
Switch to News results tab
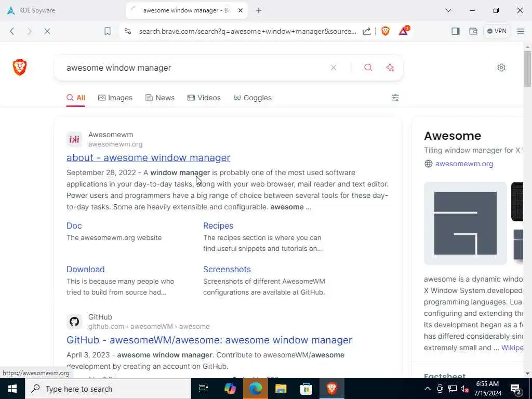click(160, 98)
